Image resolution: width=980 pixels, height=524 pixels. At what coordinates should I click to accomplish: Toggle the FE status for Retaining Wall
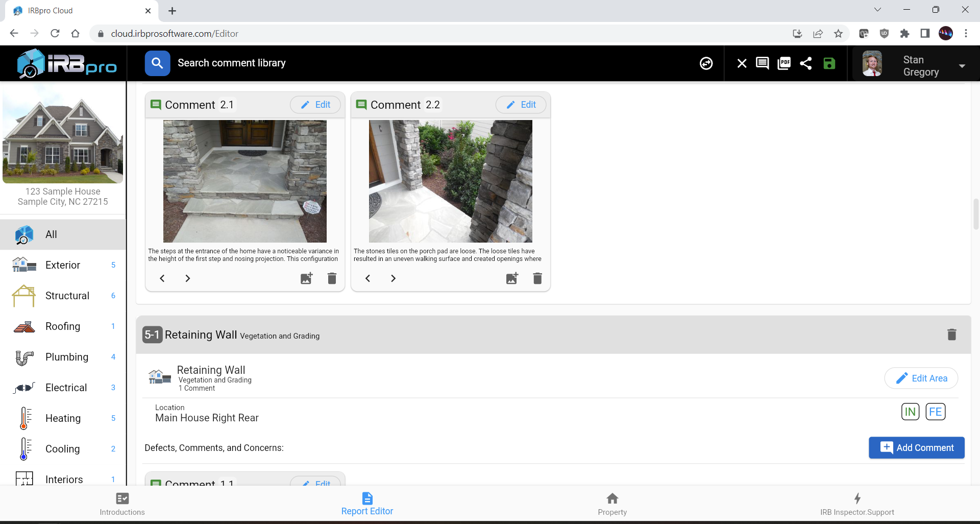936,412
